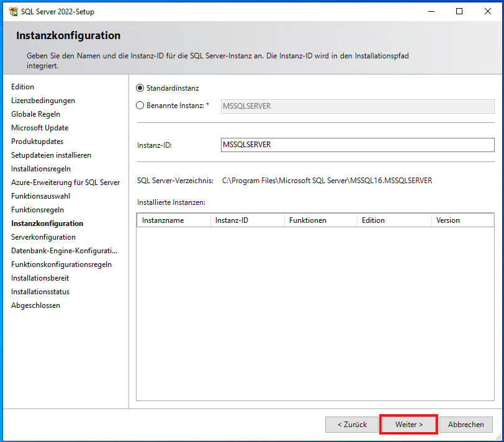Viewport: 504px width, 442px height.
Task: Choose the Benannte Instanz option
Action: coord(139,105)
